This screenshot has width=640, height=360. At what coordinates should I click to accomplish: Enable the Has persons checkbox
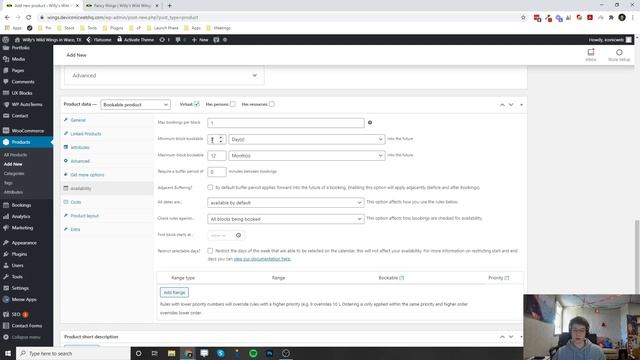[x=233, y=104]
